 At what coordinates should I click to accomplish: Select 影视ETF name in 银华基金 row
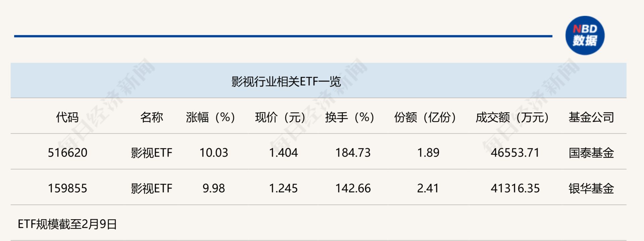[151, 188]
